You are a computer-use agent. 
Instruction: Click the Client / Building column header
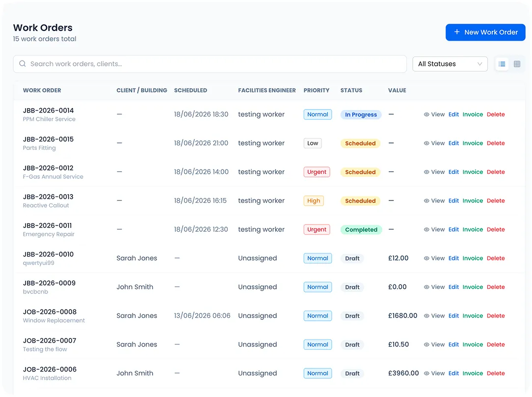pos(142,90)
